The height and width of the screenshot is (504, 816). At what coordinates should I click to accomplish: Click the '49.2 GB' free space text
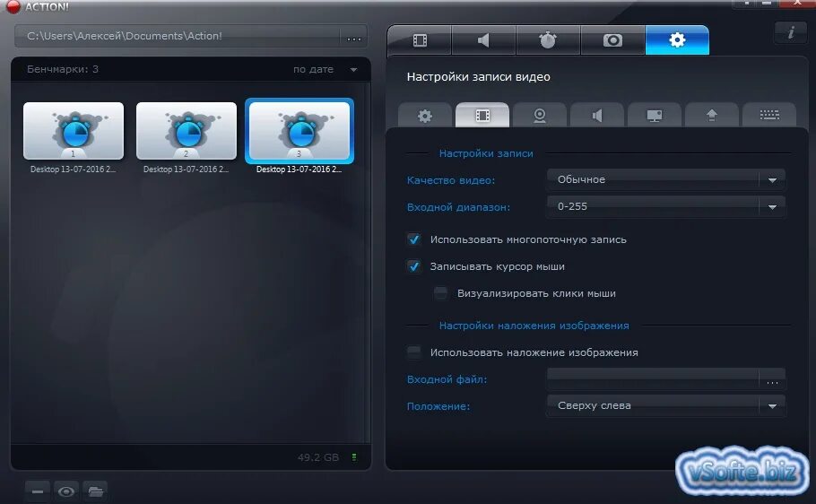[318, 457]
